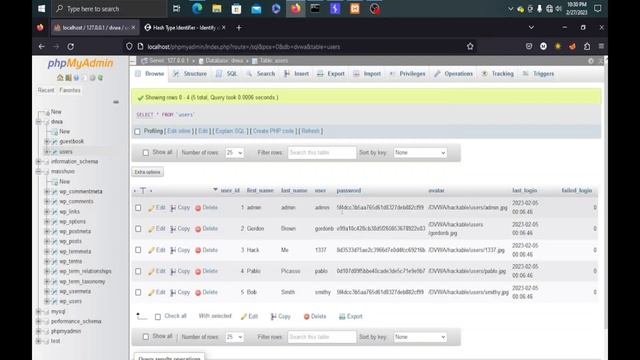Click bottom Copy with selected icon
The height and width of the screenshot is (360, 640).
pos(273,317)
